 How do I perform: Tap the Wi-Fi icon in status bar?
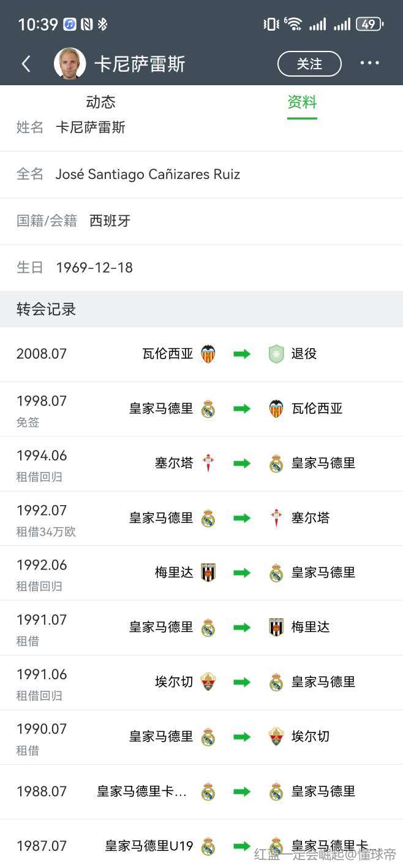(x=294, y=24)
